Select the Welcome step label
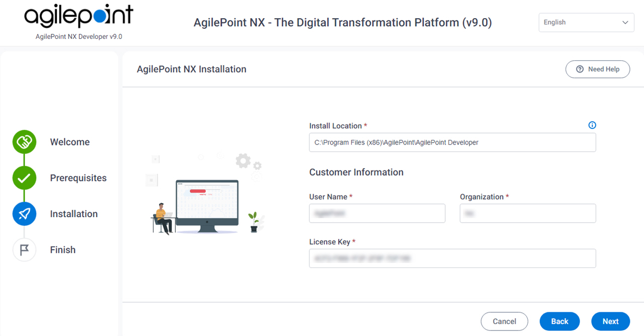The height and width of the screenshot is (336, 644). [70, 142]
